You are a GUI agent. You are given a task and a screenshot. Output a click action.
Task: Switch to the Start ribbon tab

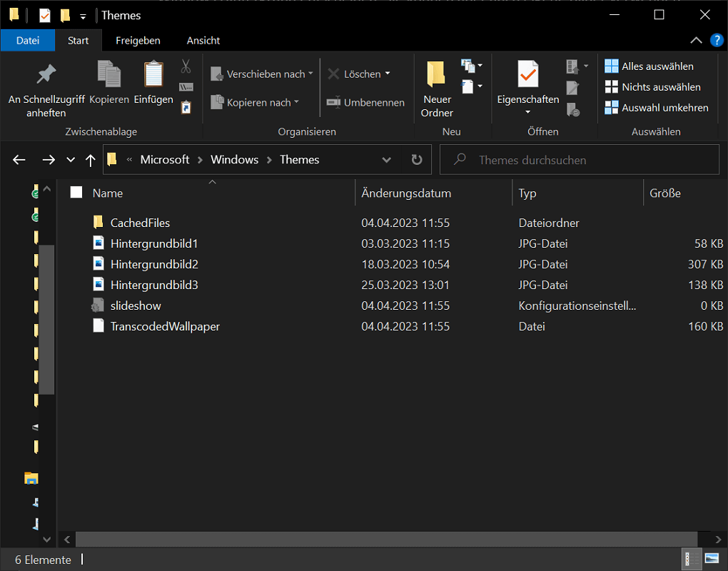pyautogui.click(x=78, y=41)
